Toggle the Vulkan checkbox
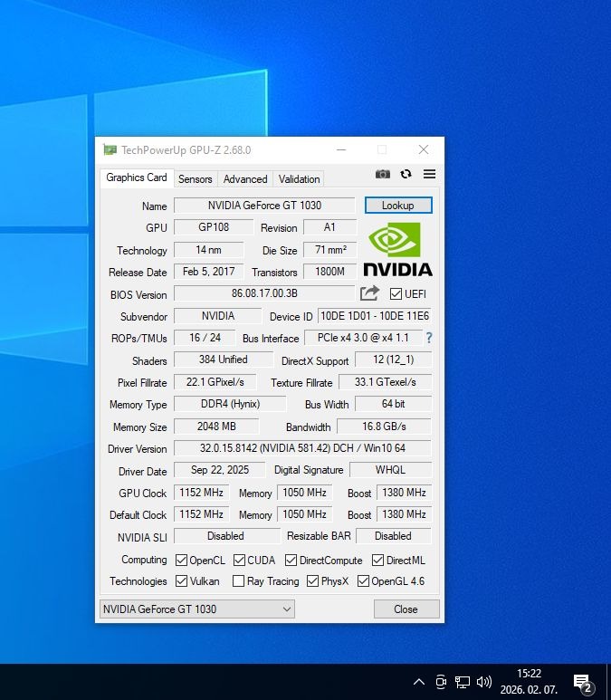The width and height of the screenshot is (611, 700). [181, 580]
